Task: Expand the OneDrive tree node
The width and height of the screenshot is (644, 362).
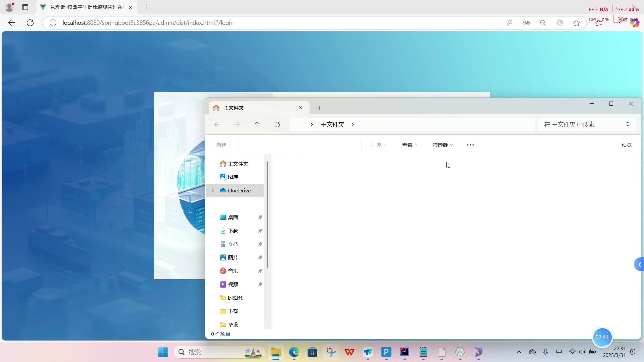Action: [x=213, y=190]
